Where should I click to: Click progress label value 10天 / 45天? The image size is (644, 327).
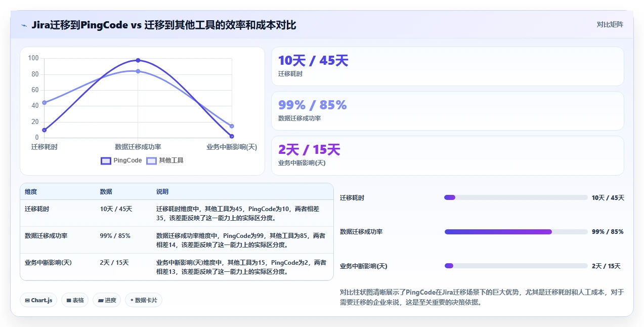tap(608, 197)
